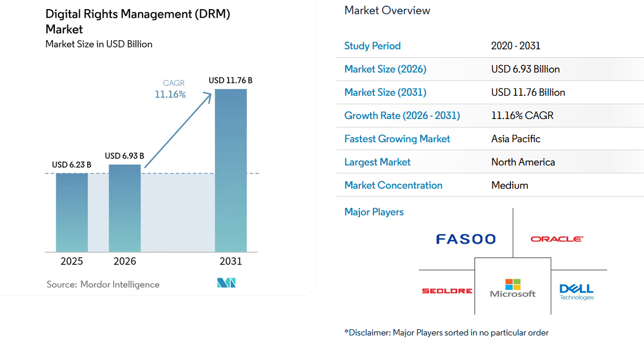Click the 2025 axis label
The width and height of the screenshot is (644, 340).
click(x=72, y=261)
